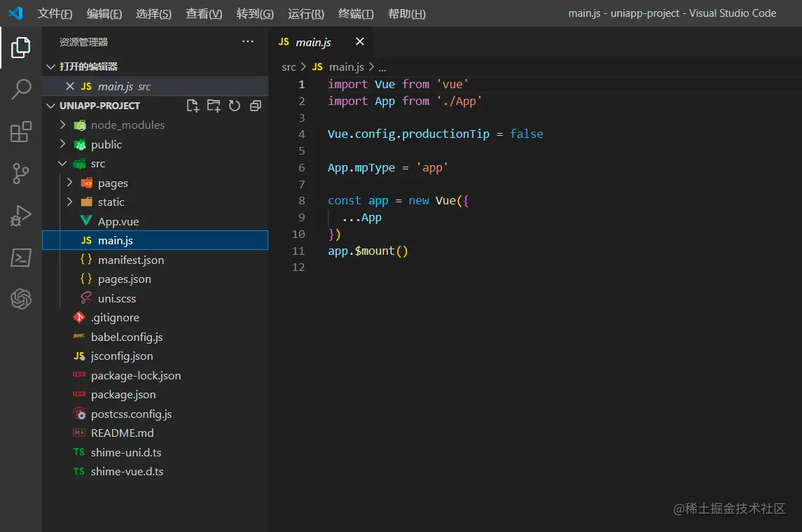This screenshot has width=802, height=532.
Task: Refresh the explorer file tree
Action: coord(234,106)
